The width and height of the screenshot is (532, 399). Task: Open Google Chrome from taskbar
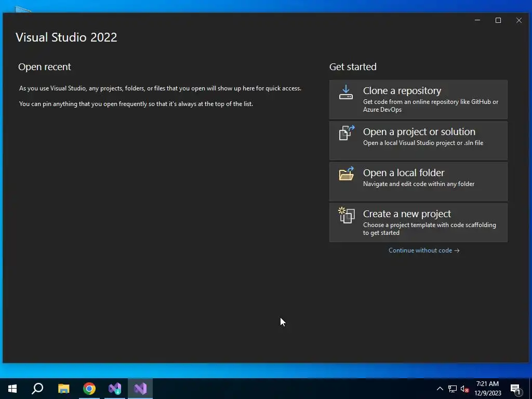click(89, 389)
